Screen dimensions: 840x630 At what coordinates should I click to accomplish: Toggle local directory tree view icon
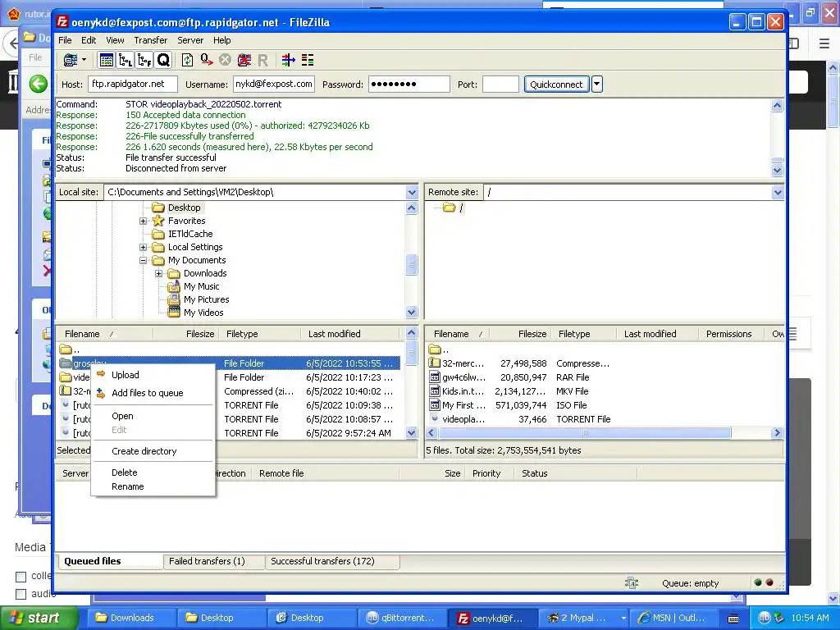[126, 60]
